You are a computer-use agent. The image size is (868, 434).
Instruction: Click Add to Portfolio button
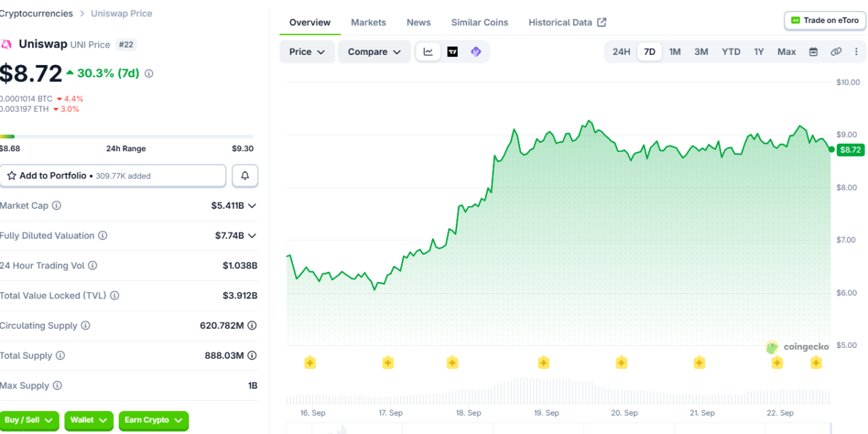pos(113,176)
